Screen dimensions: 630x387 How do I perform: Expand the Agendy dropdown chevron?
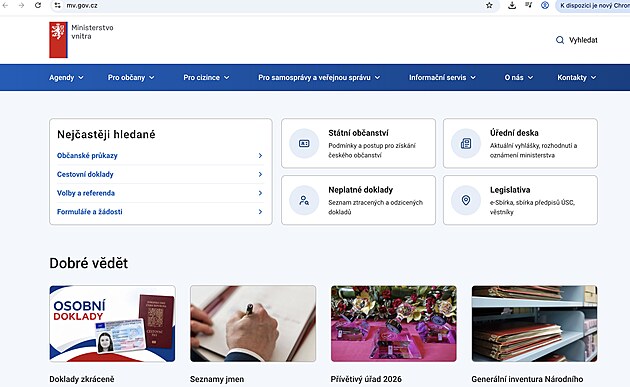(81, 78)
